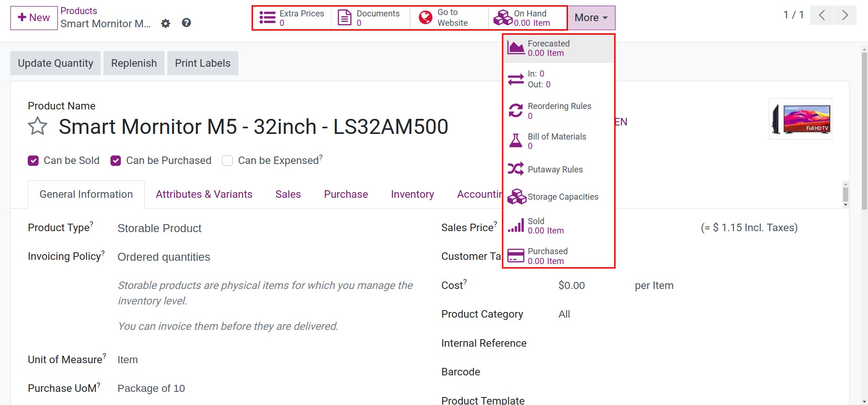The image size is (868, 405).
Task: Open the settings gear next to product title
Action: tap(166, 23)
